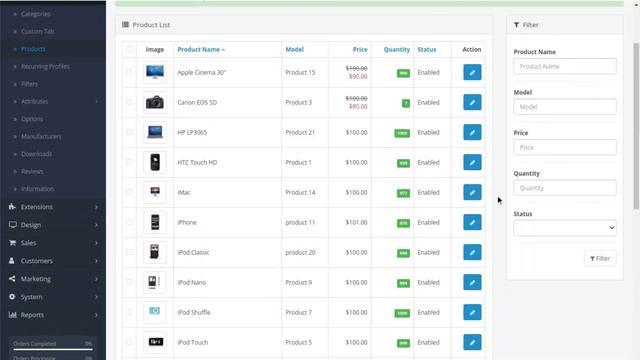Screen dimensions: 640x360
Task: Edit the Canon EOS 5D product
Action: 472,102
